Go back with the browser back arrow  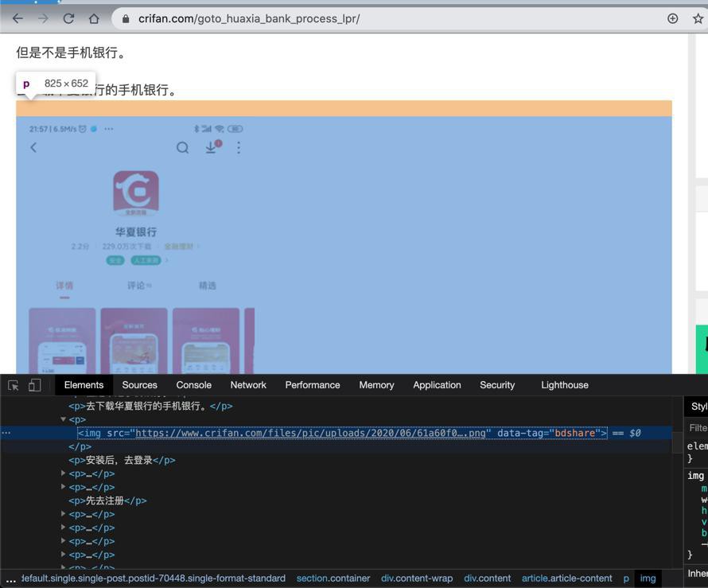pyautogui.click(x=18, y=18)
